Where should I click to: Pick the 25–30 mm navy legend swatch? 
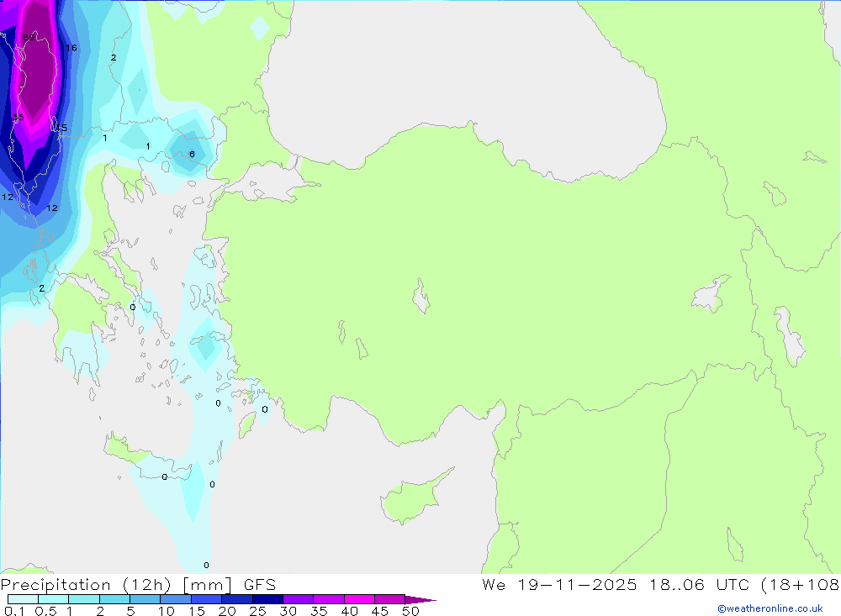(x=267, y=599)
